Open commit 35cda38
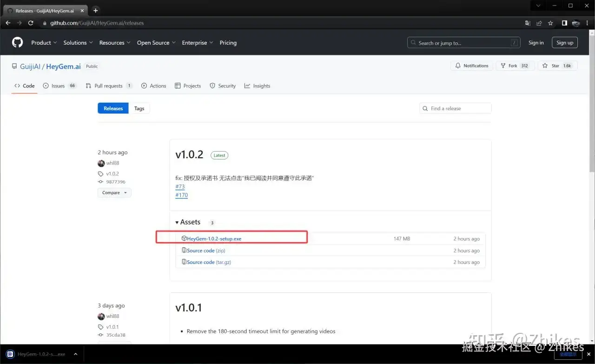Image resolution: width=595 pixels, height=364 pixels. (115, 335)
